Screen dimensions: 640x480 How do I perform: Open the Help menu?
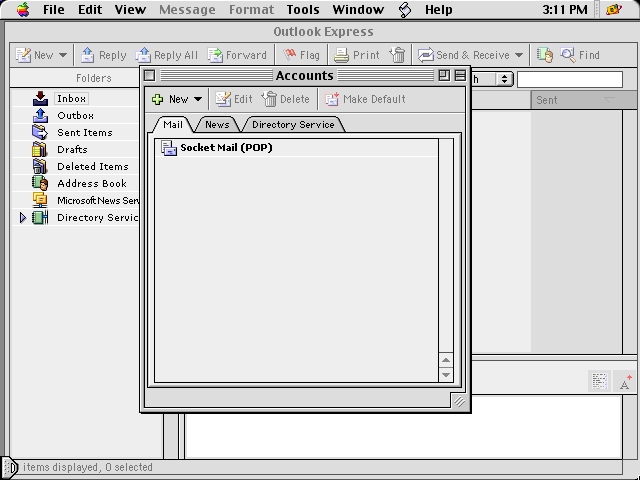438,9
